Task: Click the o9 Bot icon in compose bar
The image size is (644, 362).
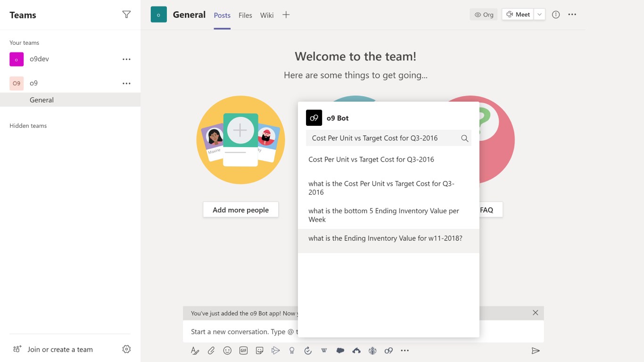Action: point(388,351)
